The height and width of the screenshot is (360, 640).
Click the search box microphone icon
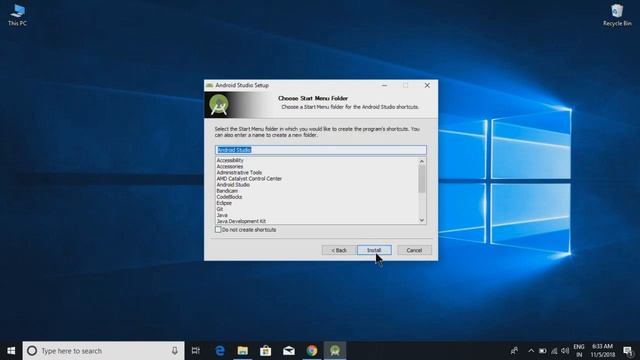(x=175, y=351)
